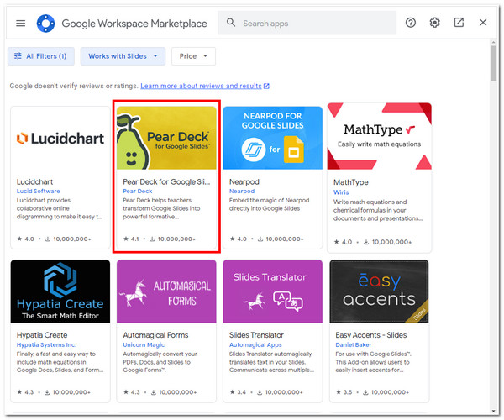504x420 pixels.
Task: Open the Lucidchart banner thumbnail
Action: [60, 138]
